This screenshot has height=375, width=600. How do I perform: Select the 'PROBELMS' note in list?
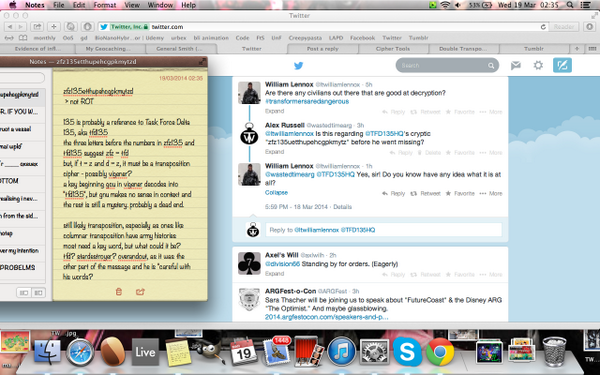[23, 267]
